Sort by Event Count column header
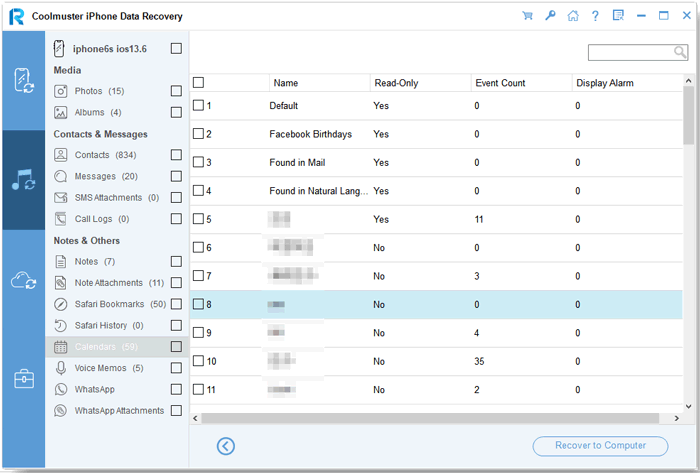Screen dimensions: 700x473 click(521, 83)
